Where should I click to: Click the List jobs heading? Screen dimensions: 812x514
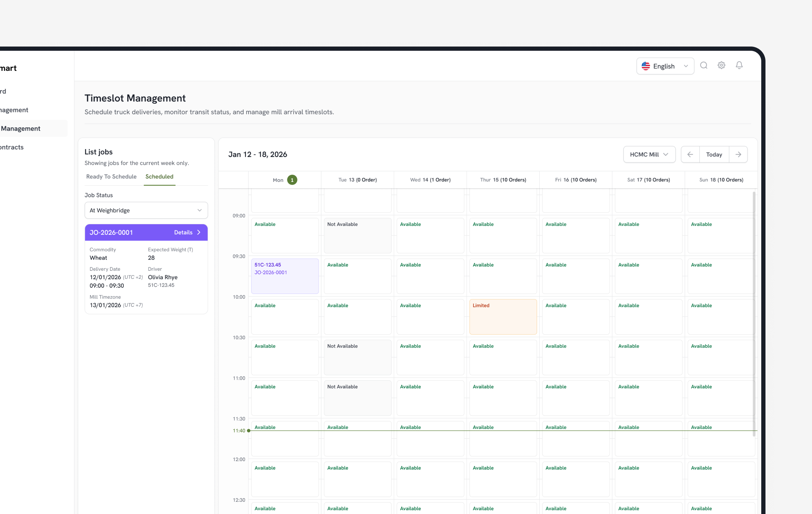click(99, 152)
